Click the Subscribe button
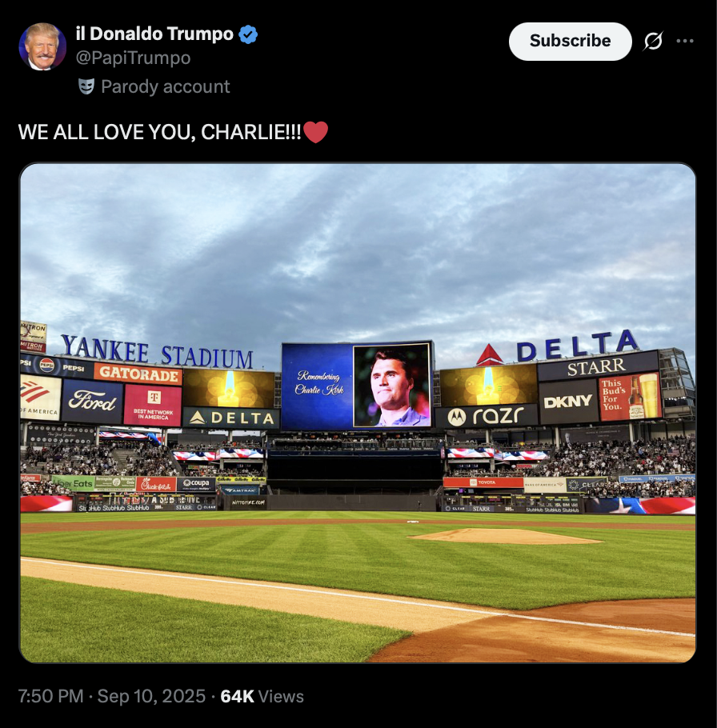The width and height of the screenshot is (717, 728). pos(570,42)
